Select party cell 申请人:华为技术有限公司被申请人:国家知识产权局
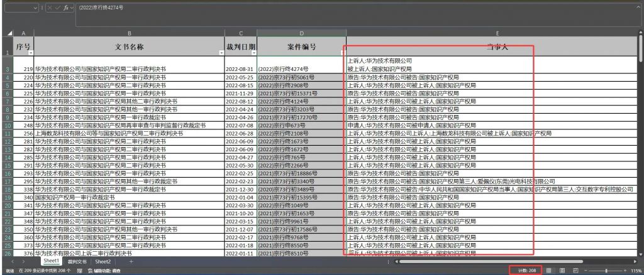This screenshot has height=275, width=644. pyautogui.click(x=493, y=126)
